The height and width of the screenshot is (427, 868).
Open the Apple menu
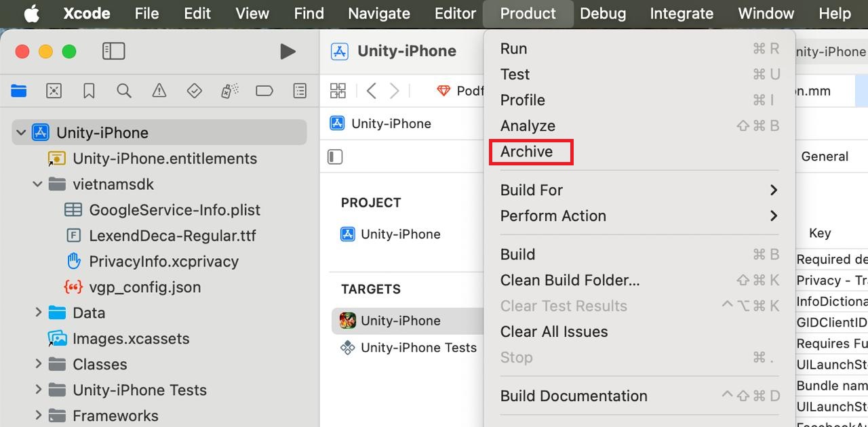[x=31, y=14]
